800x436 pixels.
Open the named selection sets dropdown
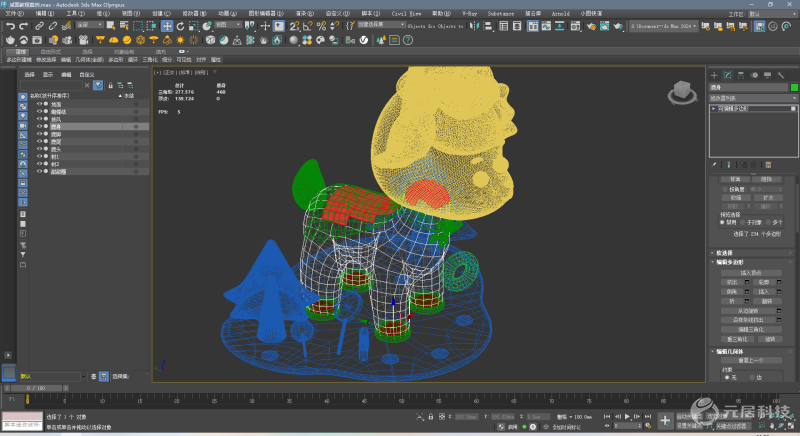(x=381, y=24)
